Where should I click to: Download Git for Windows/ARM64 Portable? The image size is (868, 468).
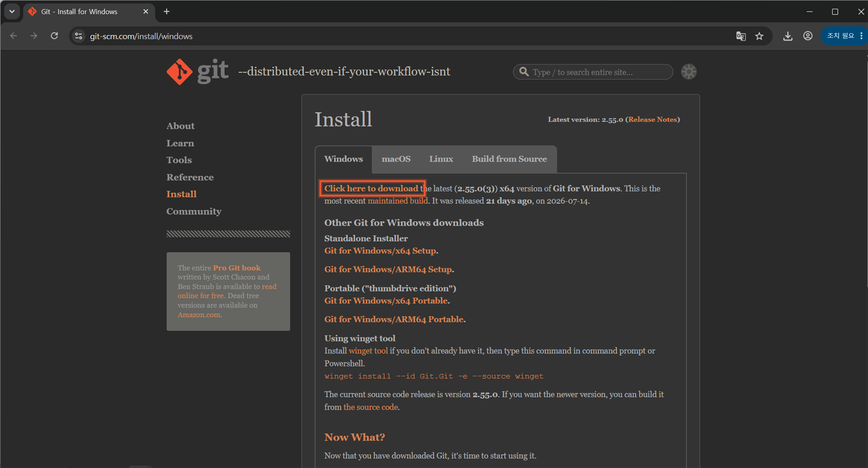pyautogui.click(x=394, y=319)
